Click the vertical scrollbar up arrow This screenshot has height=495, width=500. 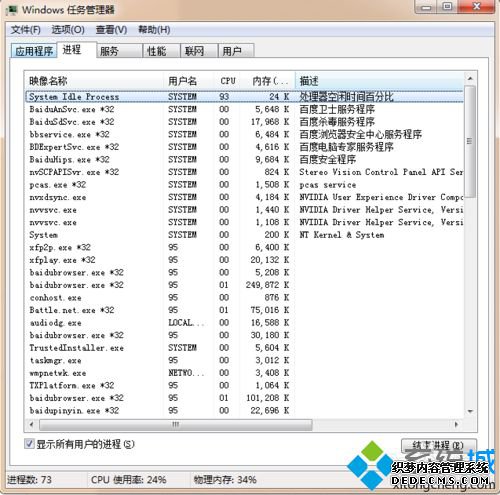470,79
